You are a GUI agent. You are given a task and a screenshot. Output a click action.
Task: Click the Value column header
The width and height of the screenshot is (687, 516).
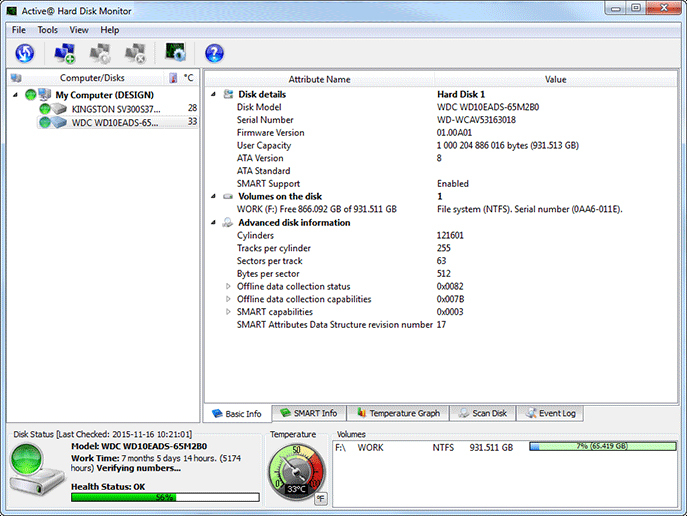(556, 79)
